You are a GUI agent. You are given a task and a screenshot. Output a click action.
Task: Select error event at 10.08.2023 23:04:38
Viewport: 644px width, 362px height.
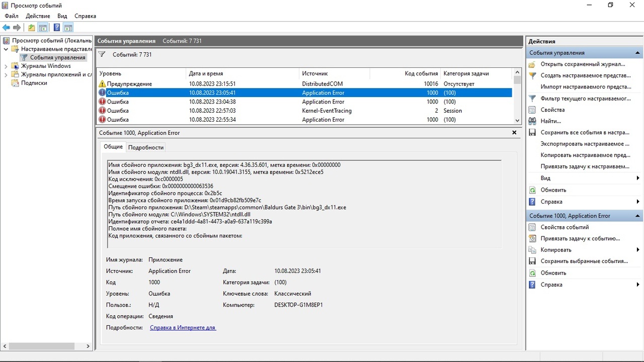pos(304,102)
